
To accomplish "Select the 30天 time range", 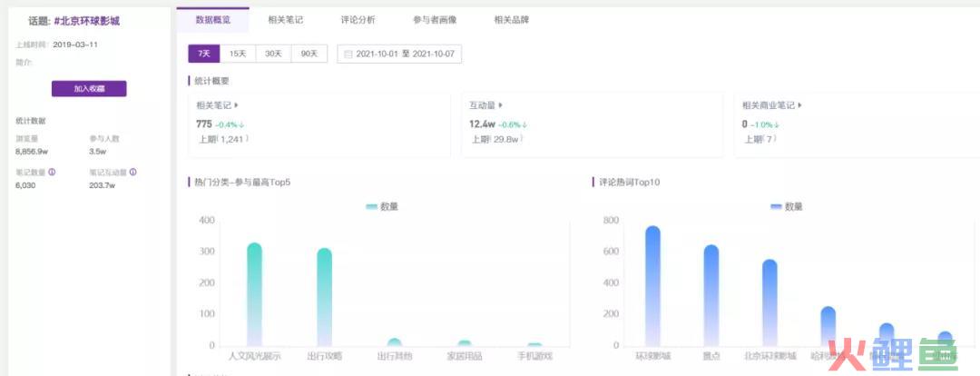I will click(273, 54).
